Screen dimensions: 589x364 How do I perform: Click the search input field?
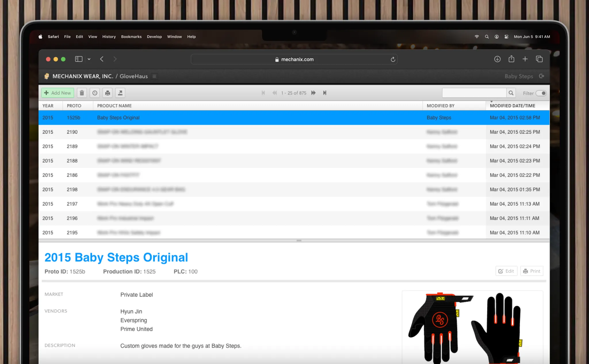click(x=474, y=93)
